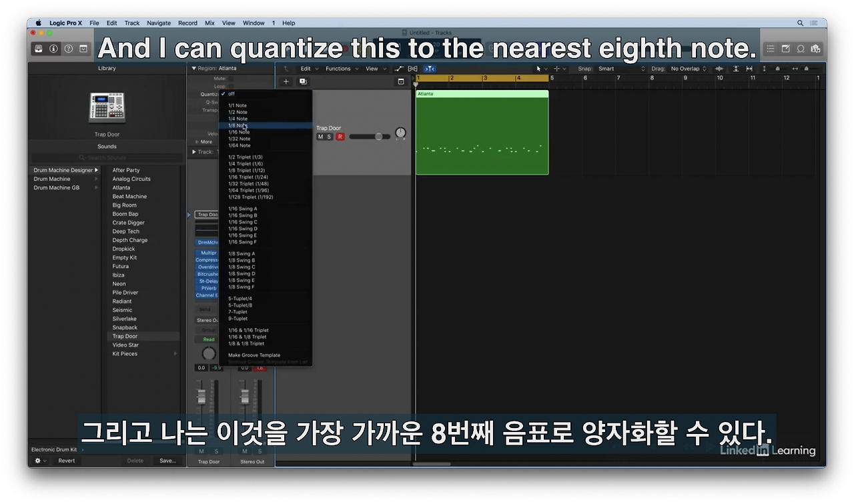Toggle the region Loop checkbox
The height and width of the screenshot is (504, 854).
click(x=231, y=86)
